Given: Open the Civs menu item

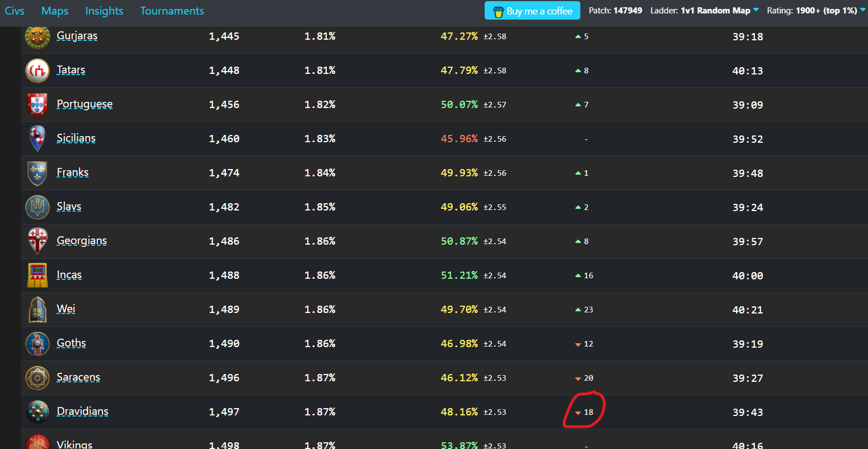Looking at the screenshot, I should point(15,11).
